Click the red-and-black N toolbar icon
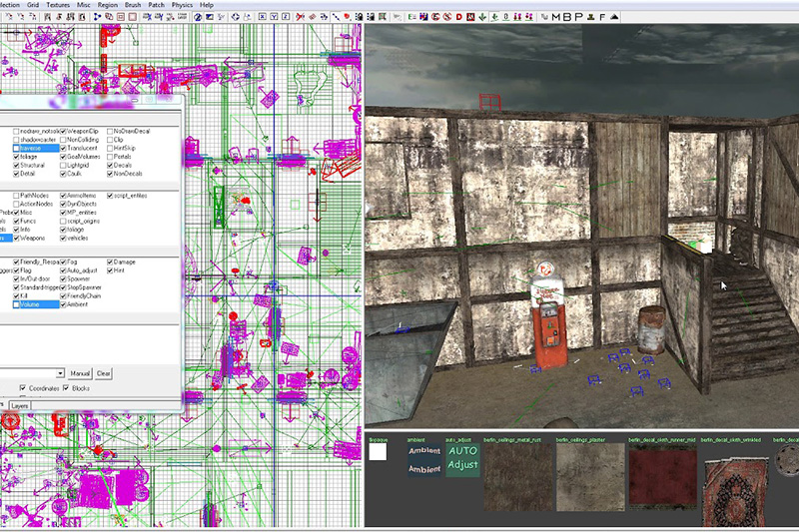This screenshot has width=799, height=532. pos(470,17)
